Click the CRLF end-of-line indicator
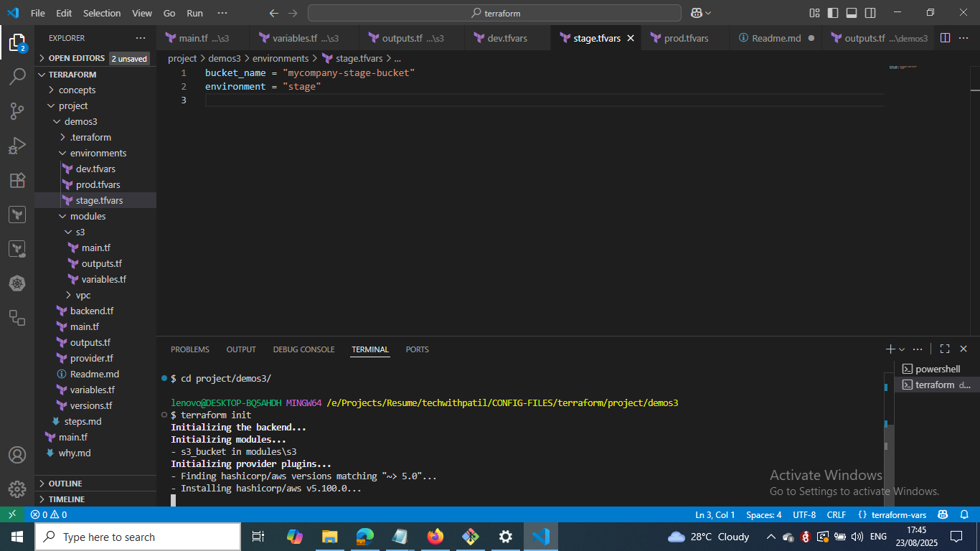The image size is (980, 551). 837,514
